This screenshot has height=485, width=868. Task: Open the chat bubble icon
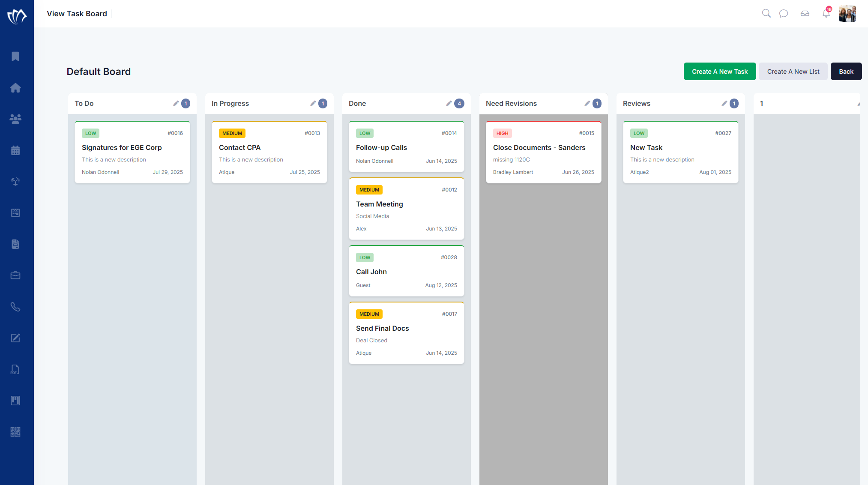[784, 14]
